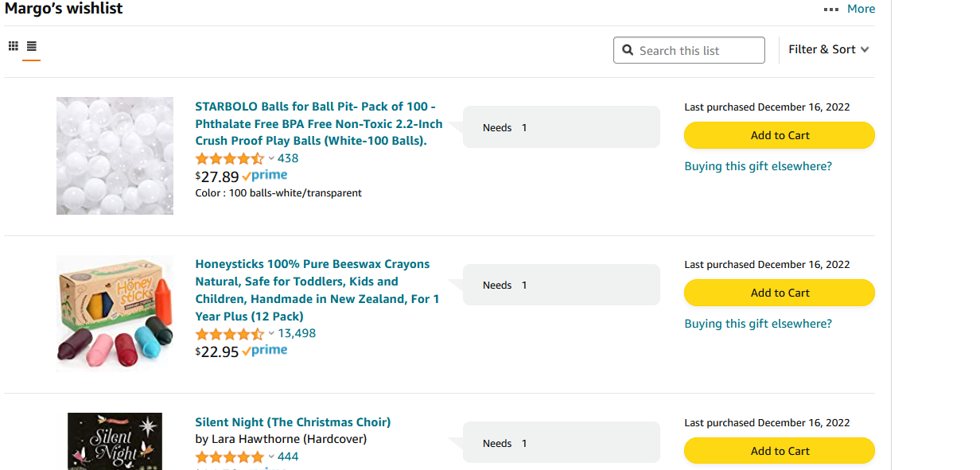Open the Honeysticks crayons product image
This screenshot has width=980, height=470.
click(115, 313)
